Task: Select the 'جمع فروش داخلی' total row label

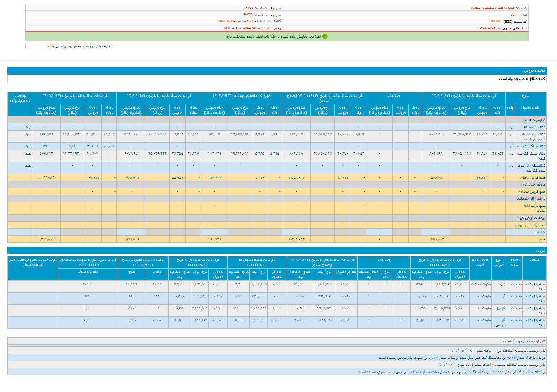Action: pyautogui.click(x=533, y=177)
